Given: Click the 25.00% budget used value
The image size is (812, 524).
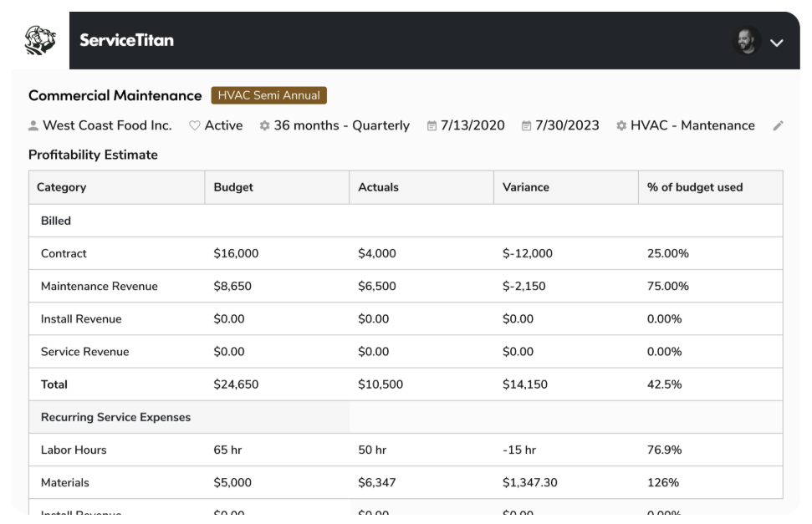Looking at the screenshot, I should click(x=668, y=253).
